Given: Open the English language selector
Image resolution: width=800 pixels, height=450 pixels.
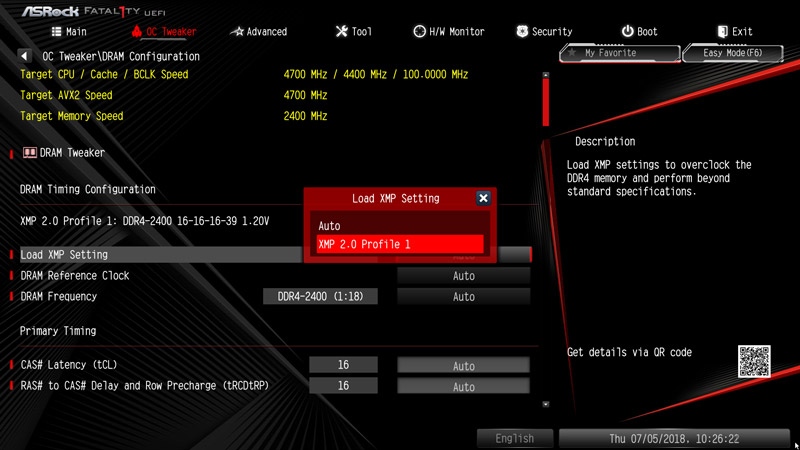Looking at the screenshot, I should point(515,438).
